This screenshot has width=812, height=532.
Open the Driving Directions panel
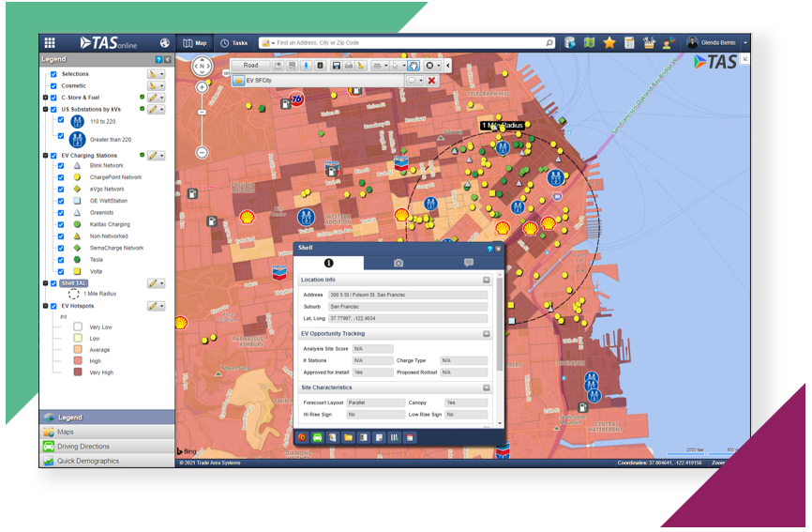pos(107,447)
